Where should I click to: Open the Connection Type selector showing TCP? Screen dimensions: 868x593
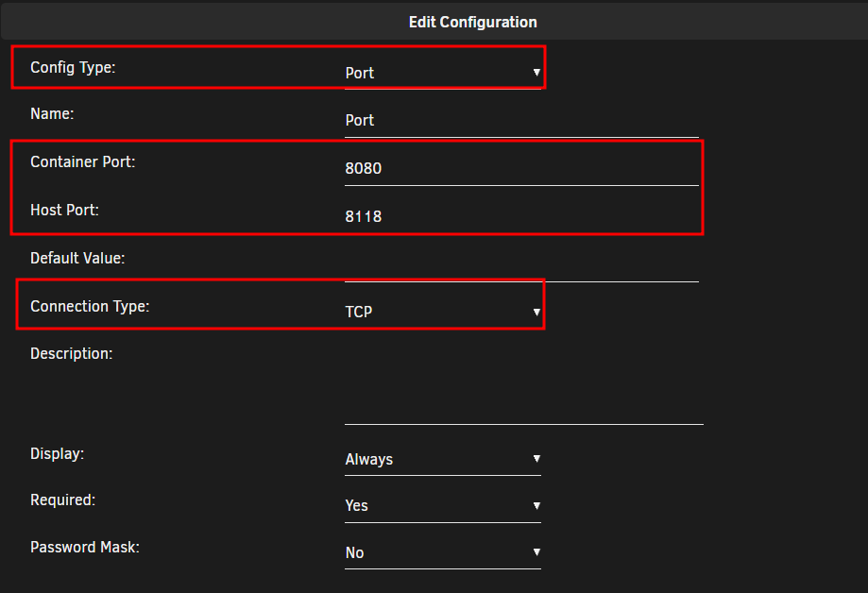(443, 313)
